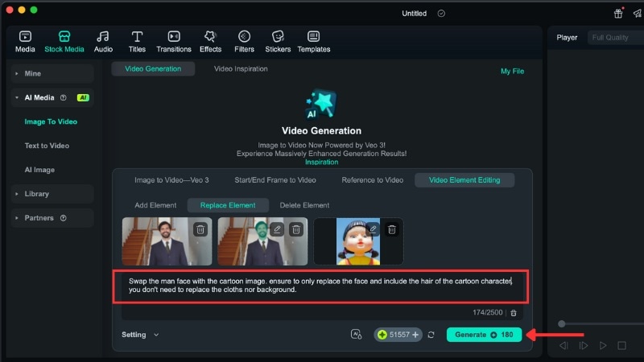Select Start/End Frame to Video tab
The height and width of the screenshot is (362, 644).
click(x=275, y=179)
